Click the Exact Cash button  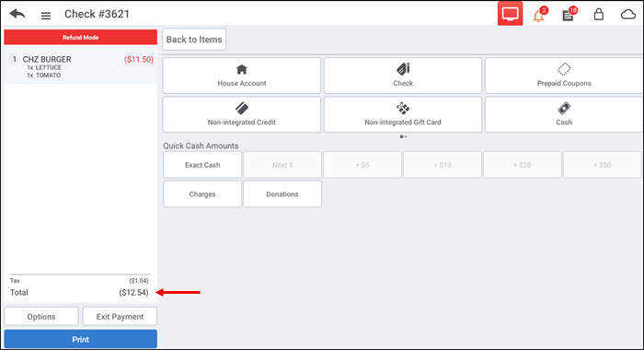(x=202, y=165)
